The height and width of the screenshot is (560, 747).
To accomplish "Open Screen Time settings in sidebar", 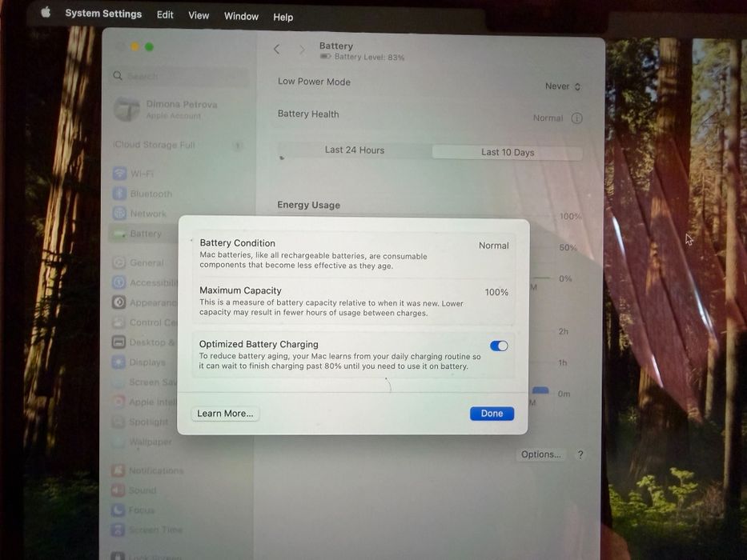I will tap(147, 530).
